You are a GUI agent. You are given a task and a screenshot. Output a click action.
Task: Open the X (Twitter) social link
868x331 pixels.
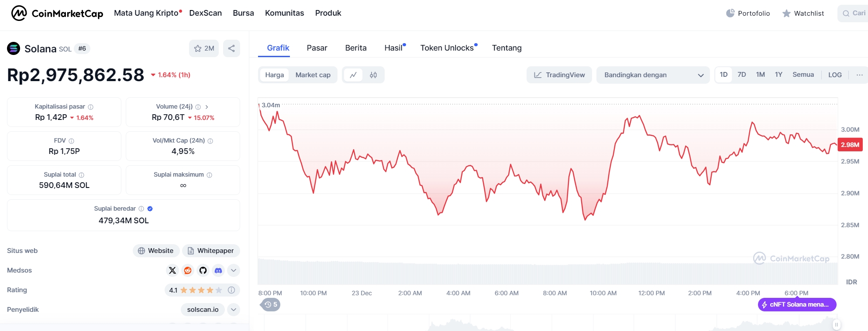(x=172, y=270)
